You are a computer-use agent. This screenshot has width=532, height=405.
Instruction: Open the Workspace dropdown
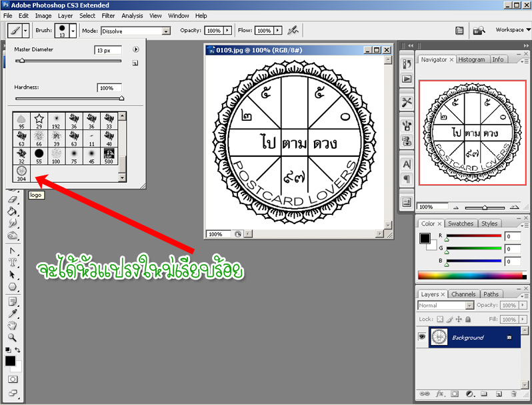pyautogui.click(x=513, y=30)
